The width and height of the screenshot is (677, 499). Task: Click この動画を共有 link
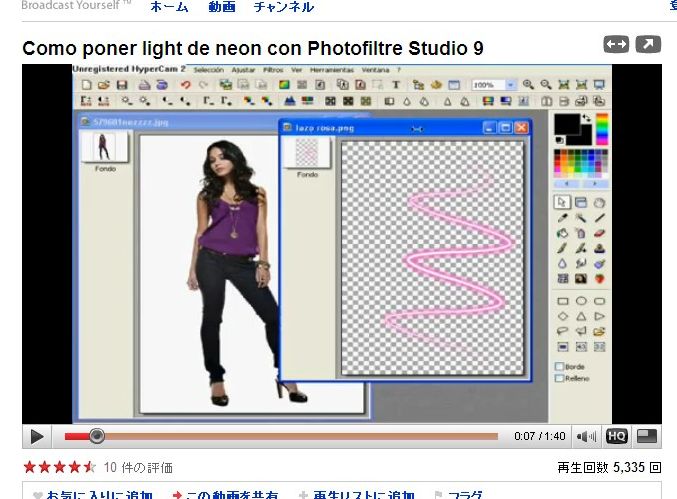coord(232,495)
